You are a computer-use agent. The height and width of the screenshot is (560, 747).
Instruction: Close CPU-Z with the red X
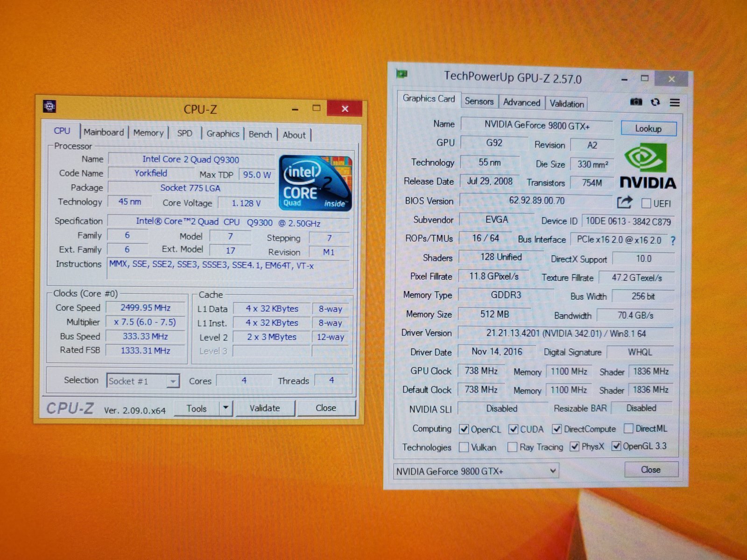[x=345, y=109]
